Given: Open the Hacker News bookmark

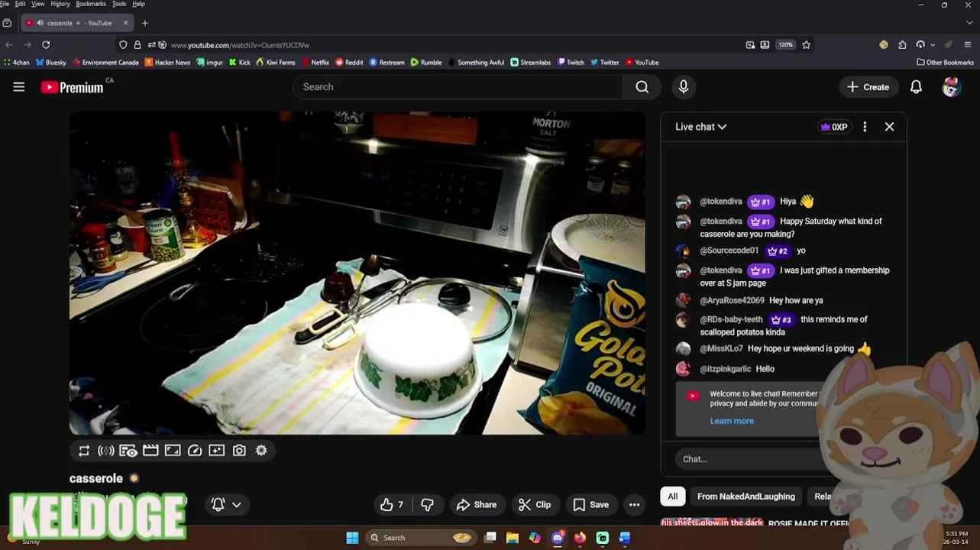Looking at the screenshot, I should pos(167,63).
